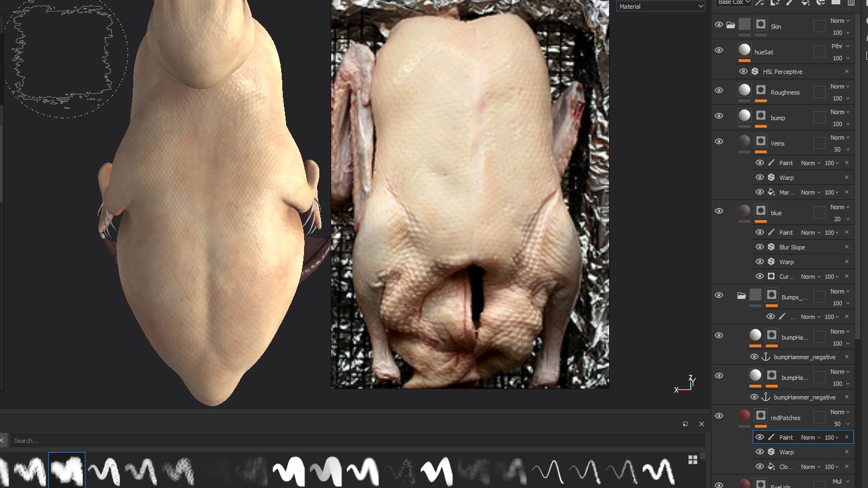Switch brush shelf to grid view
This screenshot has height=488, width=868.
693,460
